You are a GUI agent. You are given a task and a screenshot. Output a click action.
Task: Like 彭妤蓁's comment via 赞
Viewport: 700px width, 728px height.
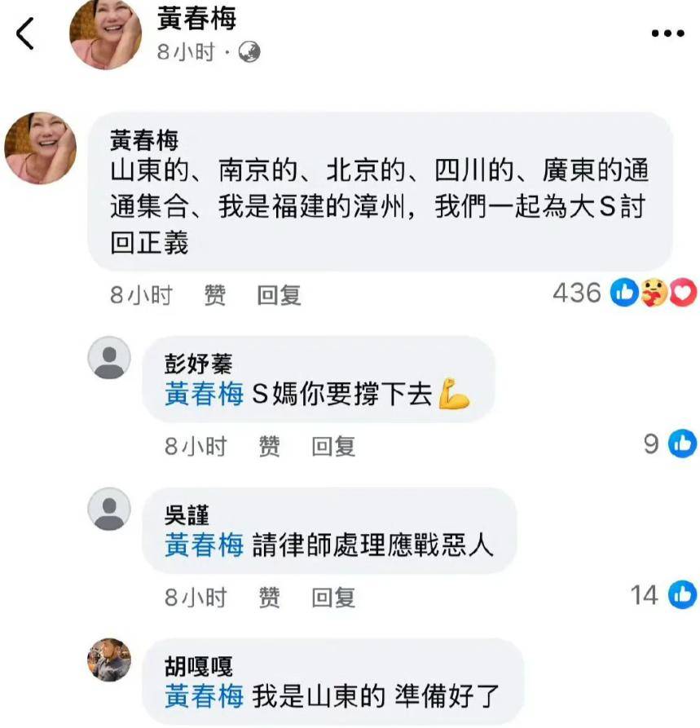click(269, 447)
